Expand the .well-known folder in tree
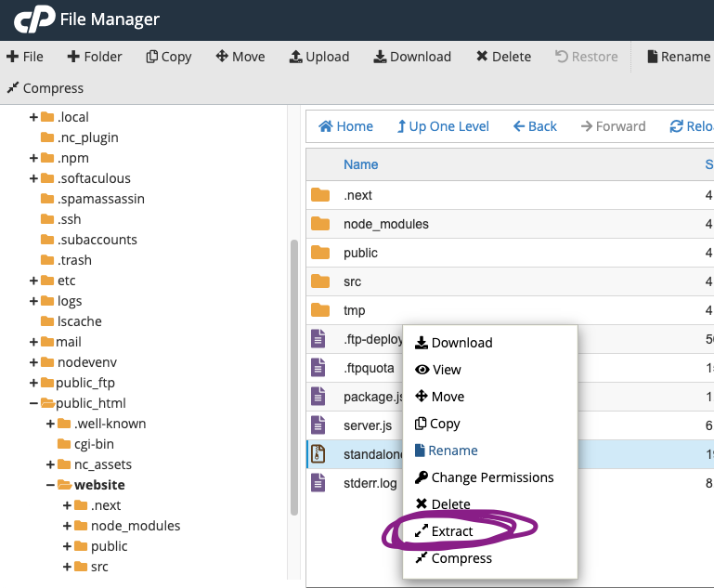This screenshot has width=714, height=588. pos(50,424)
